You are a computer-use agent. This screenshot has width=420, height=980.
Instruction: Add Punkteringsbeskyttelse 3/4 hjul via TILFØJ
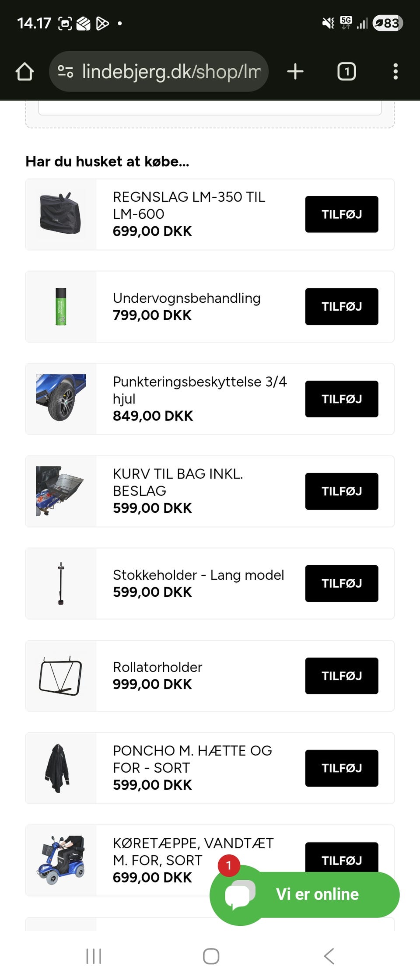coord(342,399)
